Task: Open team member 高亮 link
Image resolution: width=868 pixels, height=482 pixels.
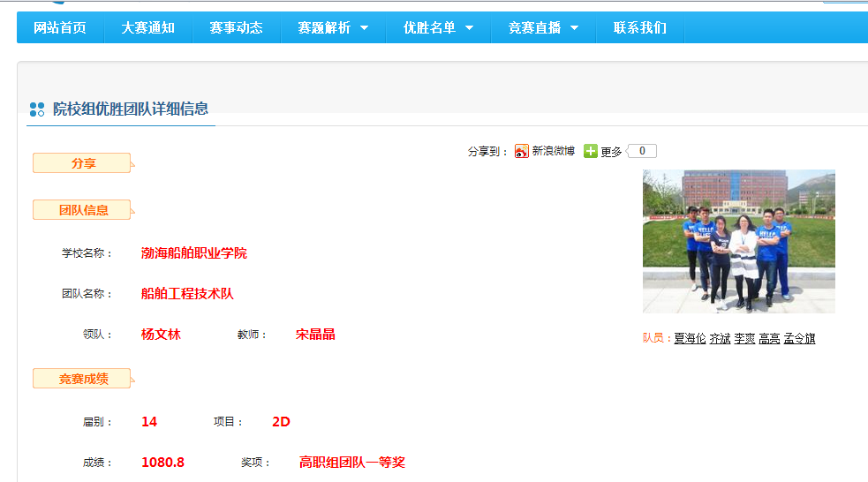Action: tap(769, 338)
